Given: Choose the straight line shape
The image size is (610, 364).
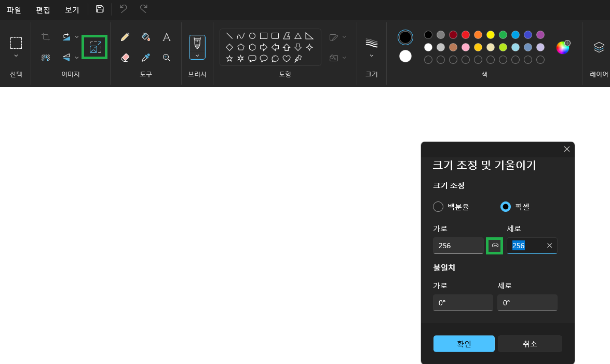Looking at the screenshot, I should coord(229,36).
